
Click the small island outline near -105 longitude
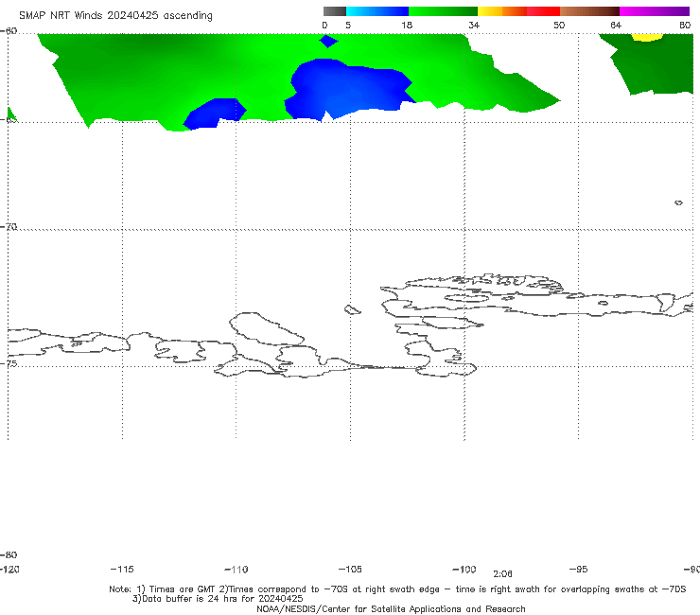pos(352,309)
